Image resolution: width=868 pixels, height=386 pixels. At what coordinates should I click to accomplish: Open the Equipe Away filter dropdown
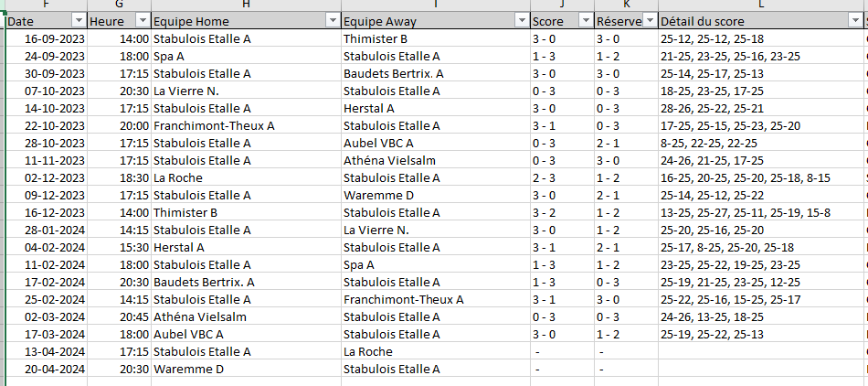[x=522, y=21]
